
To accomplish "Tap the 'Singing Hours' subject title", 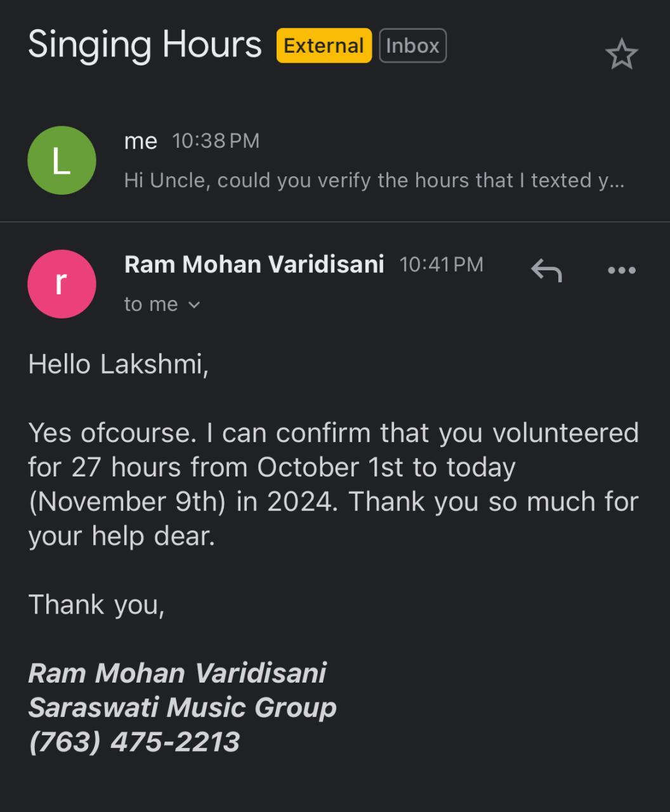I will point(145,44).
